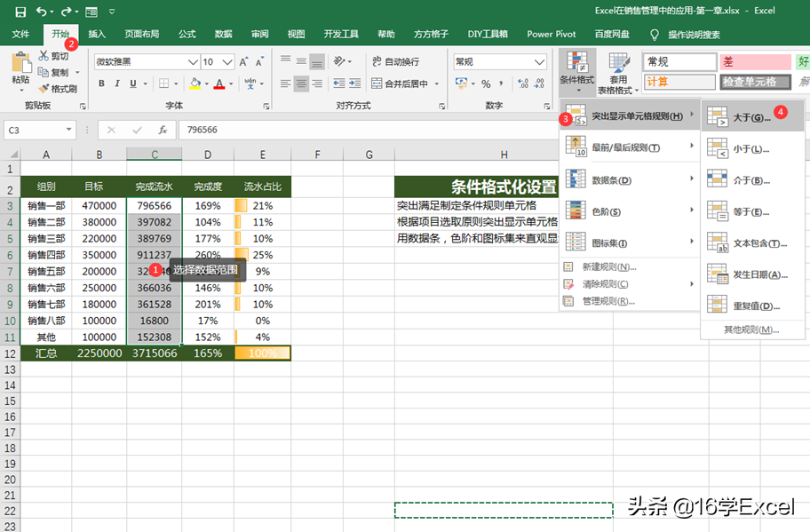Toggle align text left

tap(286, 83)
